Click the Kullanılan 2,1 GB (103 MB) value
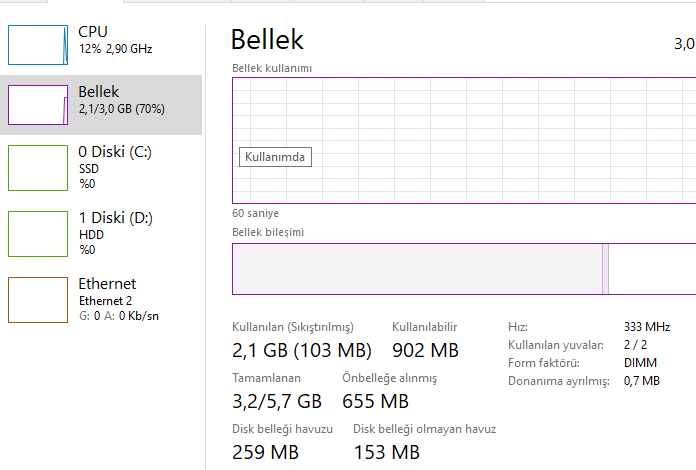This screenshot has height=470, width=696. tap(301, 350)
